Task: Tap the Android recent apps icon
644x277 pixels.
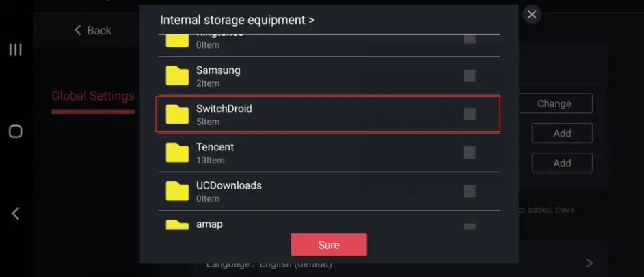Action: (15, 49)
